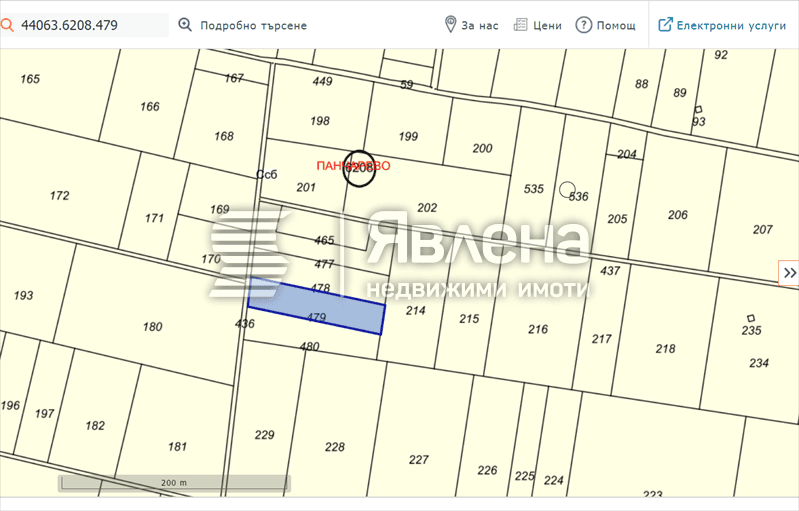Image resolution: width=799 pixels, height=511 pixels.
Task: Click the Ссб label
Action: pyautogui.click(x=267, y=175)
